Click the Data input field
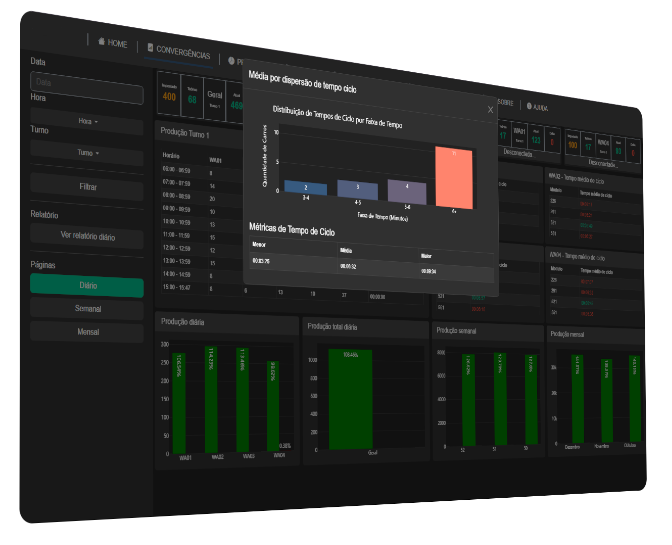The width and height of the screenshot is (672, 545). [x=87, y=82]
